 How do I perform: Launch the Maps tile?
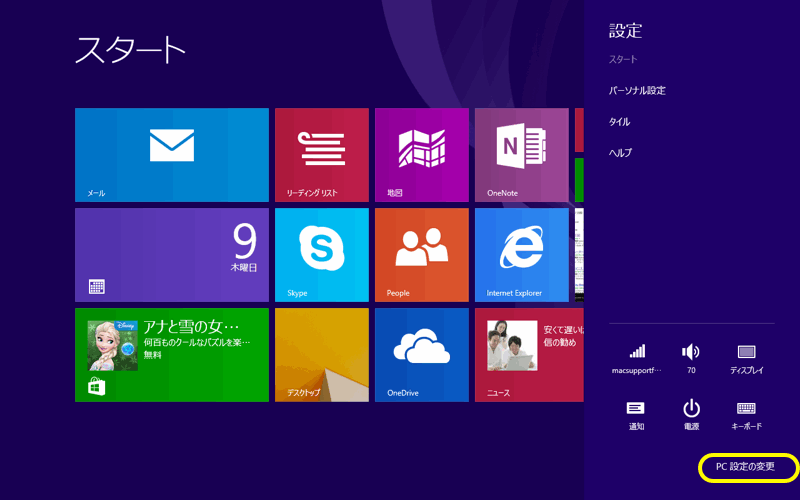click(421, 154)
